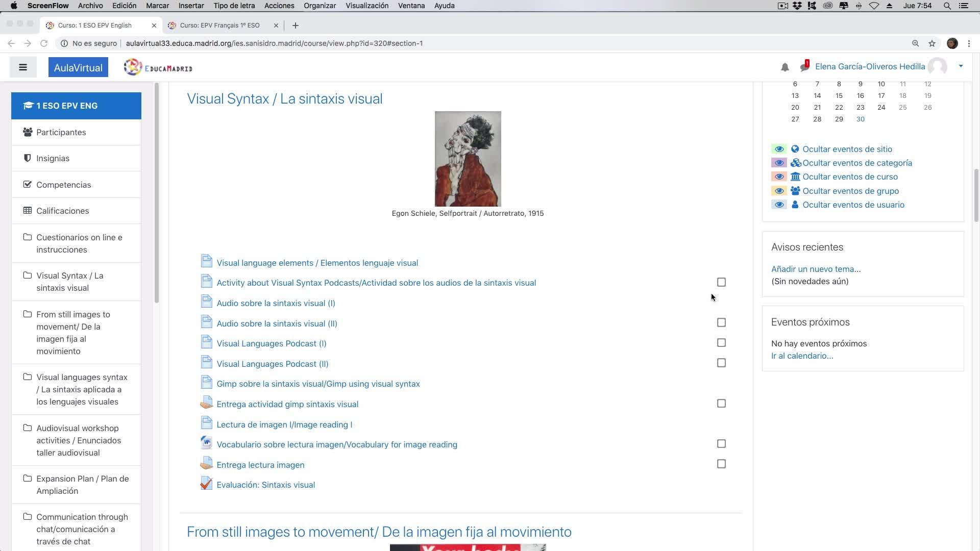The width and height of the screenshot is (980, 551).
Task: Open the Edición menu
Action: 125,6
